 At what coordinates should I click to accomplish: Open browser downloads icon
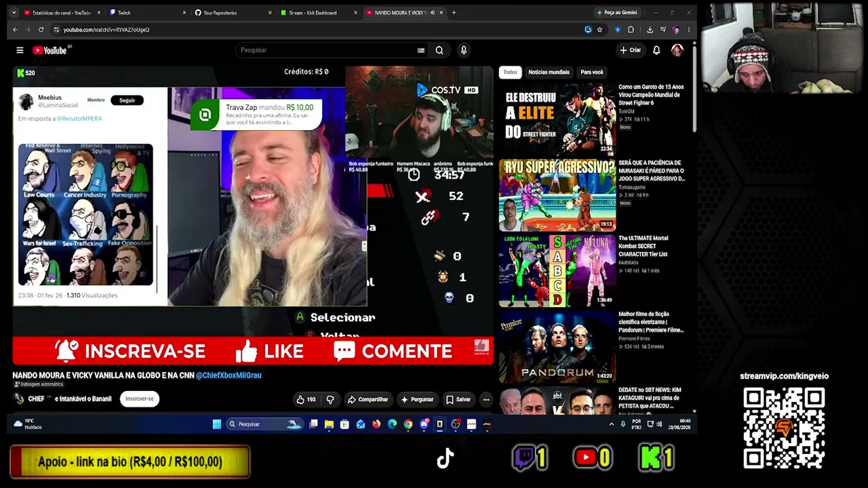[650, 30]
